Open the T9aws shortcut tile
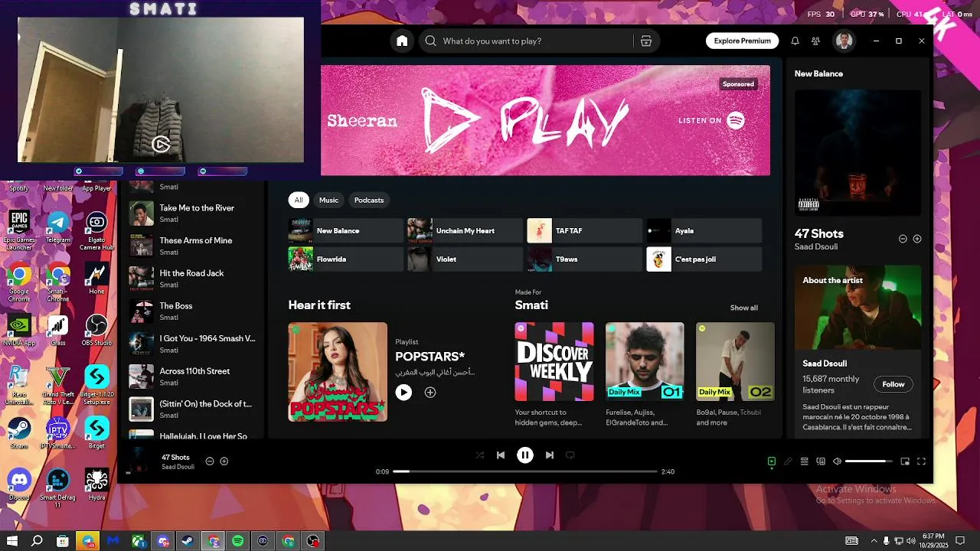 (584, 259)
